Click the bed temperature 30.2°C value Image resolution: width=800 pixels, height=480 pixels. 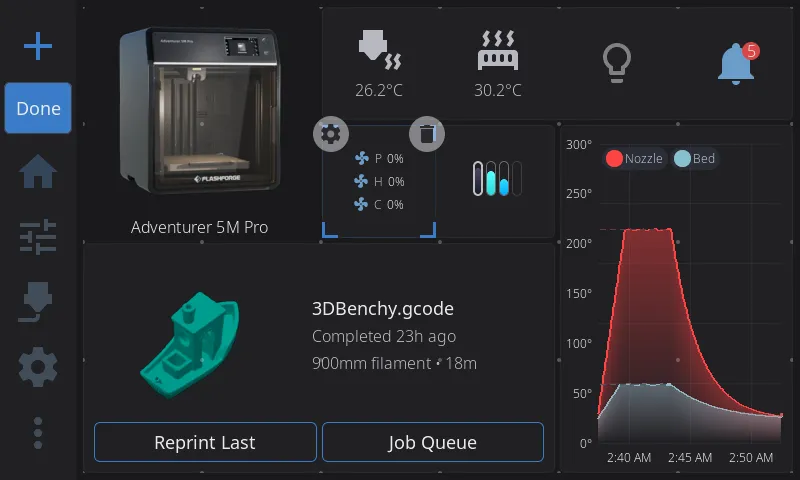(x=498, y=90)
